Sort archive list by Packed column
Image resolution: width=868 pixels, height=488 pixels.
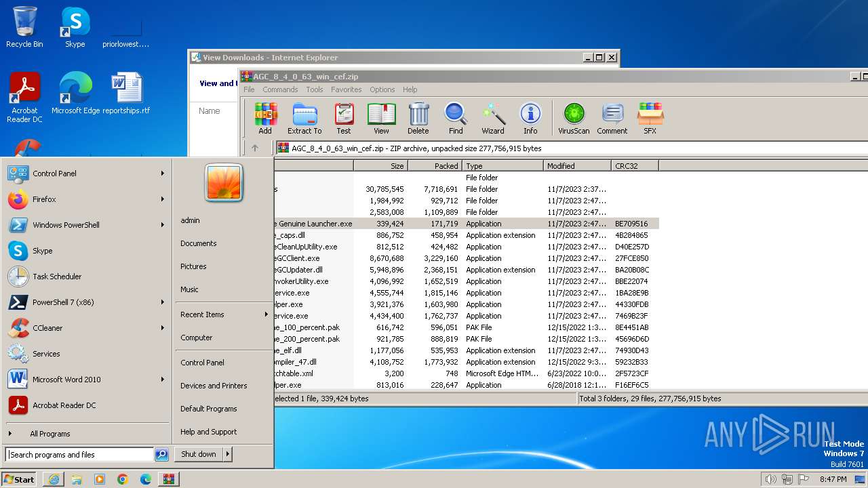(x=435, y=166)
